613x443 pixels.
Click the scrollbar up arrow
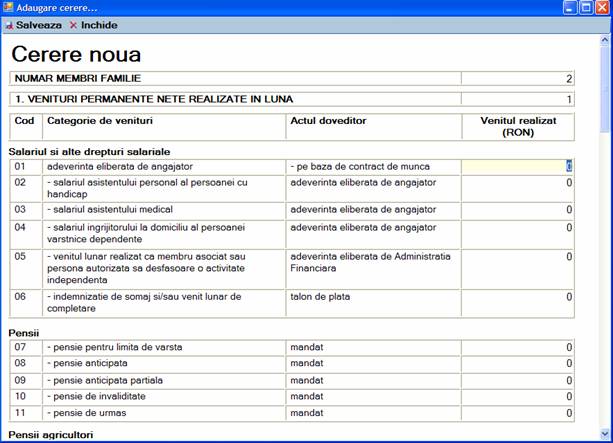tap(604, 40)
